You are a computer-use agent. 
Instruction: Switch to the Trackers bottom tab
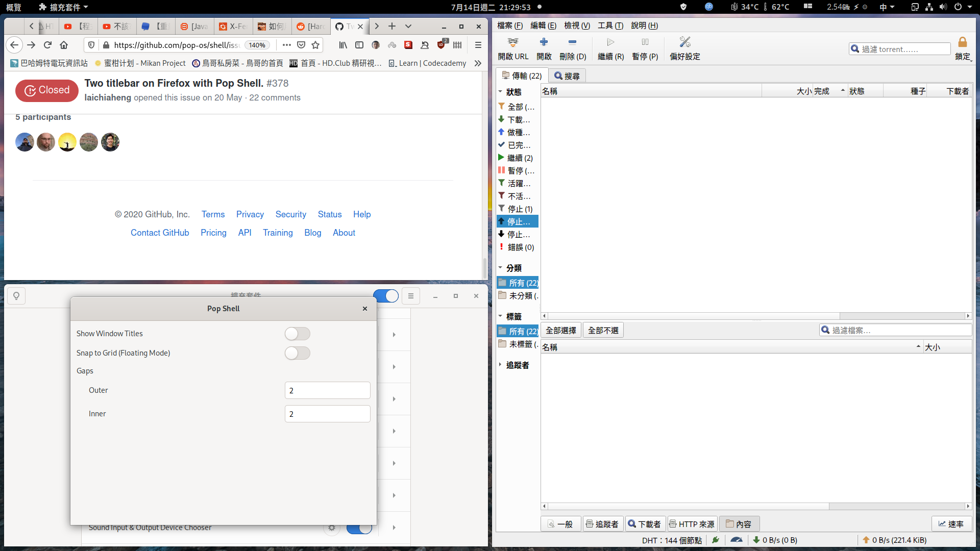tap(603, 524)
